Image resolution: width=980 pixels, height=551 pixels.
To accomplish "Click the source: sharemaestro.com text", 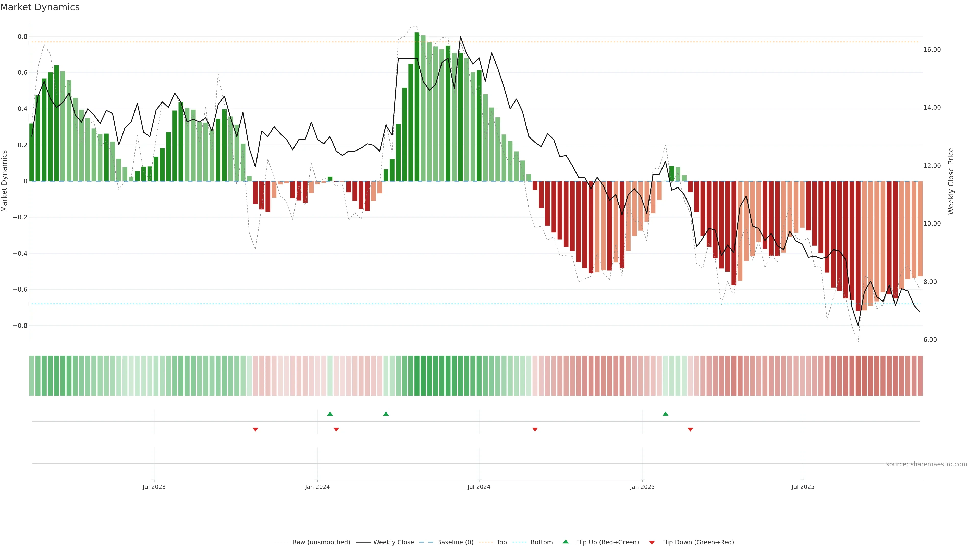I will pyautogui.click(x=926, y=464).
